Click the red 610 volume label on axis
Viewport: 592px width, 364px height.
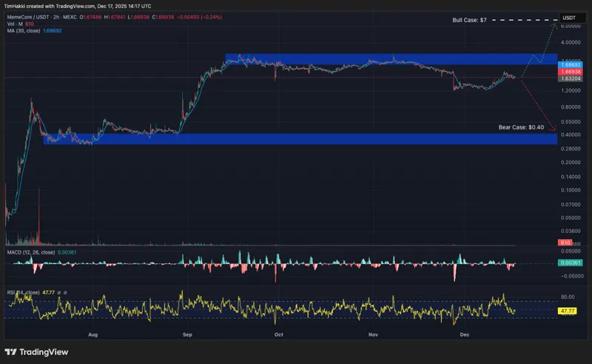click(x=565, y=243)
